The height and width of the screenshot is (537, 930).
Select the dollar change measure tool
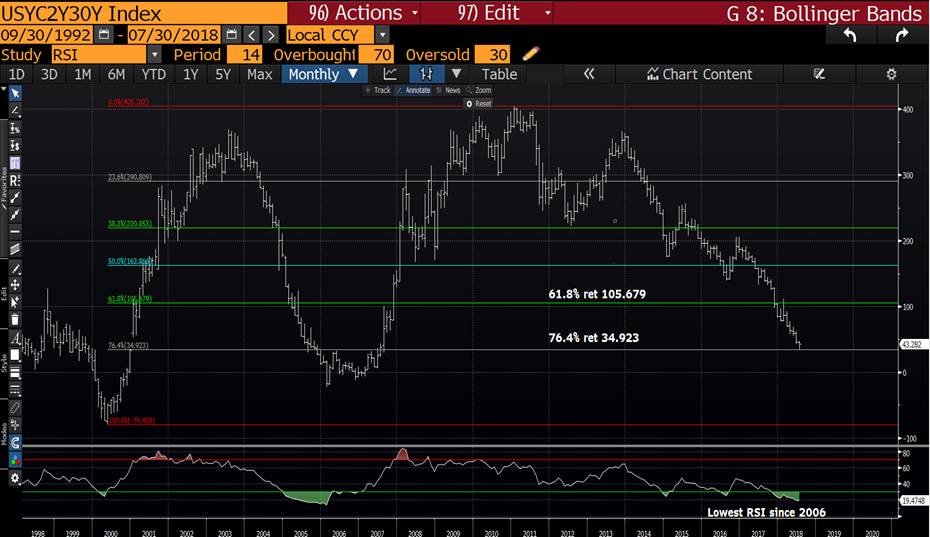point(15,145)
